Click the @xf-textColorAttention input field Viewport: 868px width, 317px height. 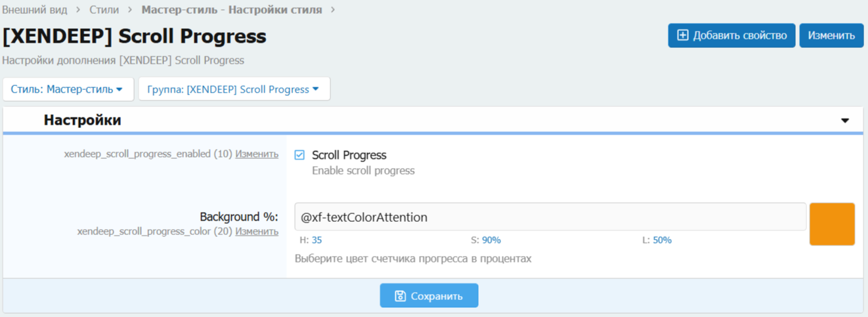click(x=550, y=217)
